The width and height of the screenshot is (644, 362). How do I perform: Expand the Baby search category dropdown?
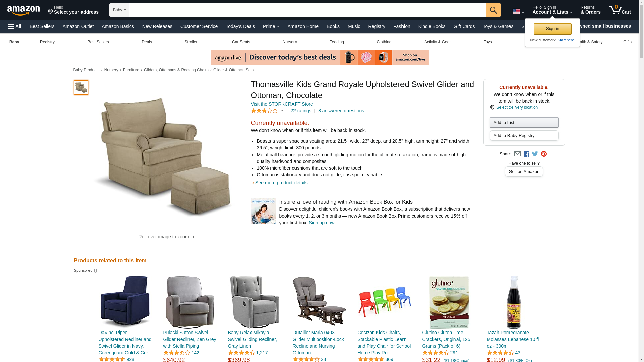[119, 10]
